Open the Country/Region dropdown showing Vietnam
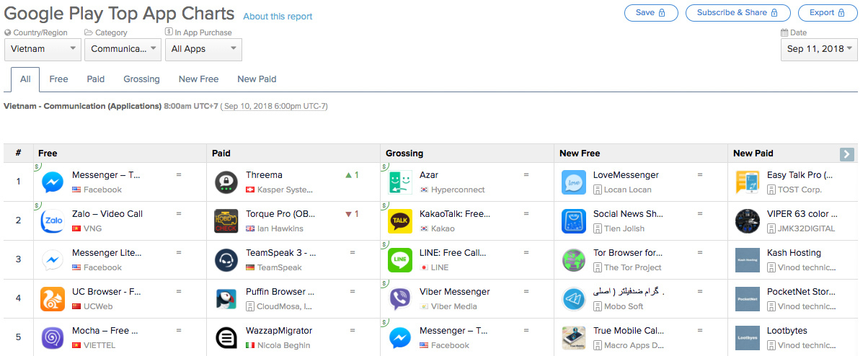 (43, 49)
